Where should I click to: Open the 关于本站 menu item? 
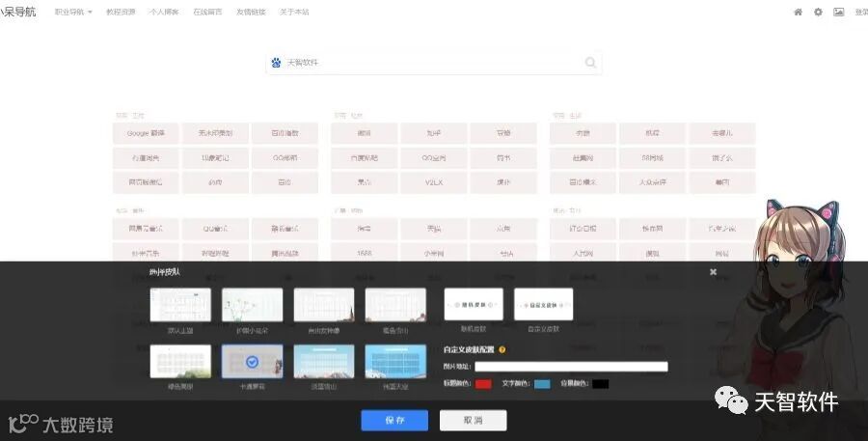[x=294, y=12]
